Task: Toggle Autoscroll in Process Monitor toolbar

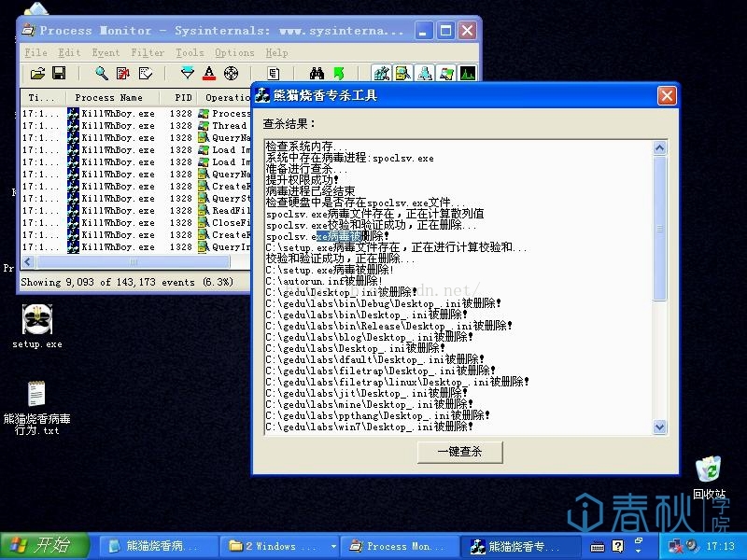Action: 123,74
